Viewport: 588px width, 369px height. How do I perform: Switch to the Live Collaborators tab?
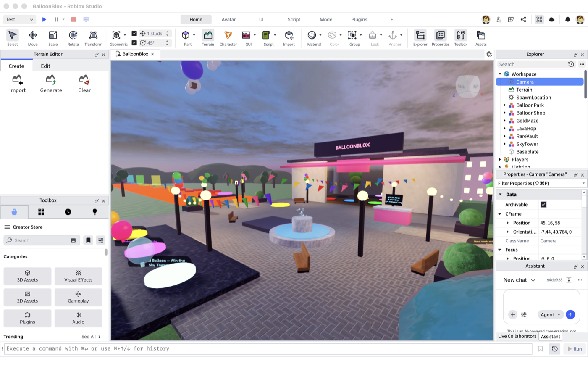(517, 337)
